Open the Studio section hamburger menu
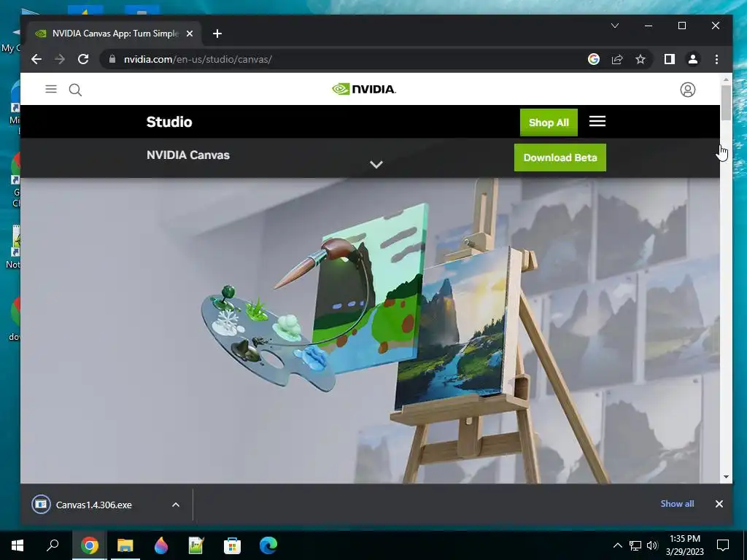The image size is (747, 560). click(x=597, y=122)
